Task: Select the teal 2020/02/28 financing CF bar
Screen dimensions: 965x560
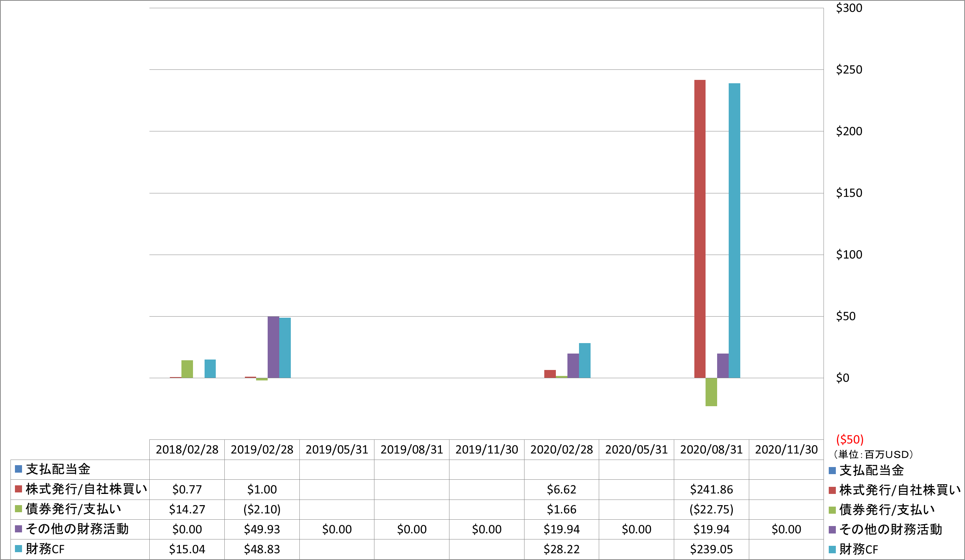Action: [x=585, y=360]
